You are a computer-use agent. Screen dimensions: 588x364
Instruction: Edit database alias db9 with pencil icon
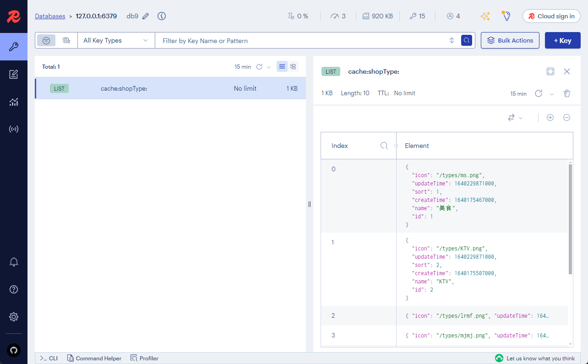pos(146,16)
